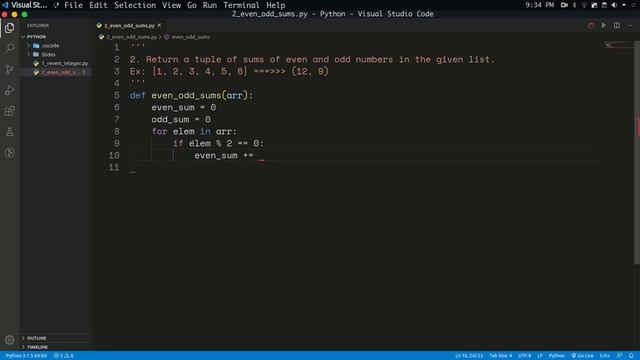The image size is (640, 360).
Task: Split the editor to the right
Action: 617,25
